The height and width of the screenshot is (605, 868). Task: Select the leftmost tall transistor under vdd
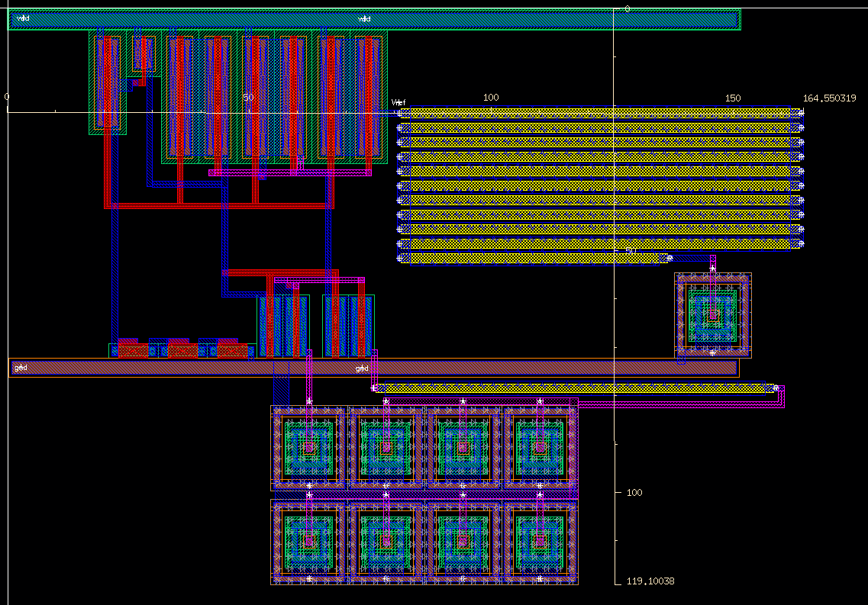[x=108, y=82]
